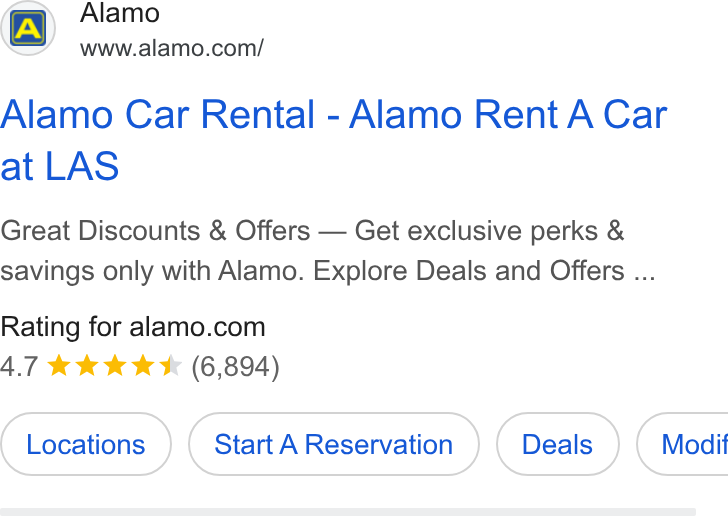
Task: Click the 4.7 rating number
Action: coord(19,366)
